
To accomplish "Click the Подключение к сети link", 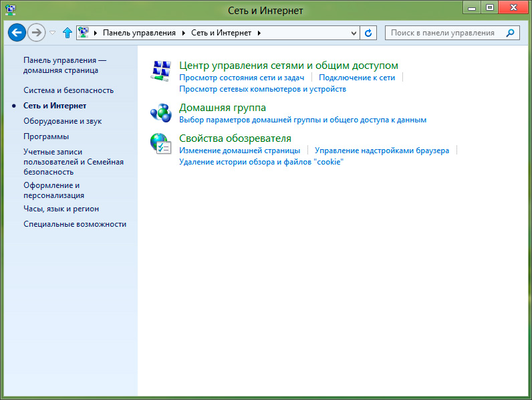I will tap(356, 78).
